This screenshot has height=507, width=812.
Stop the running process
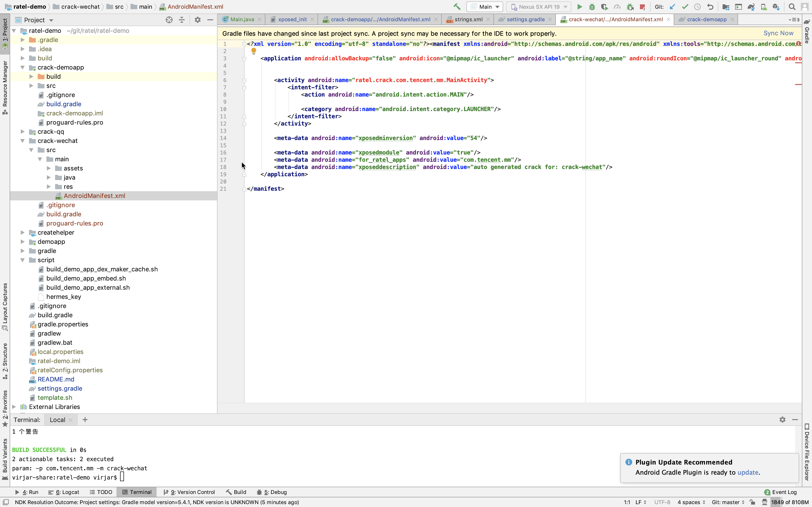642,7
